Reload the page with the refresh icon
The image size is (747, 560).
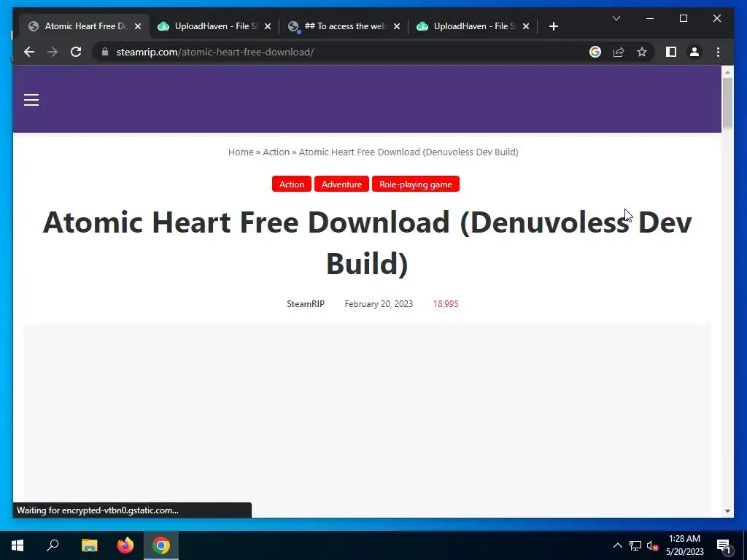pos(76,52)
